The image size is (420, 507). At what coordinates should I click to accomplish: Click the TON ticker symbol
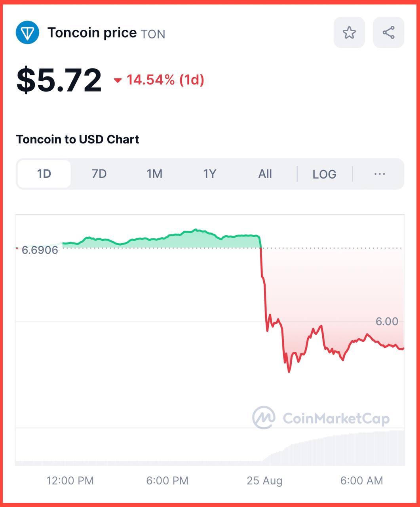(153, 34)
